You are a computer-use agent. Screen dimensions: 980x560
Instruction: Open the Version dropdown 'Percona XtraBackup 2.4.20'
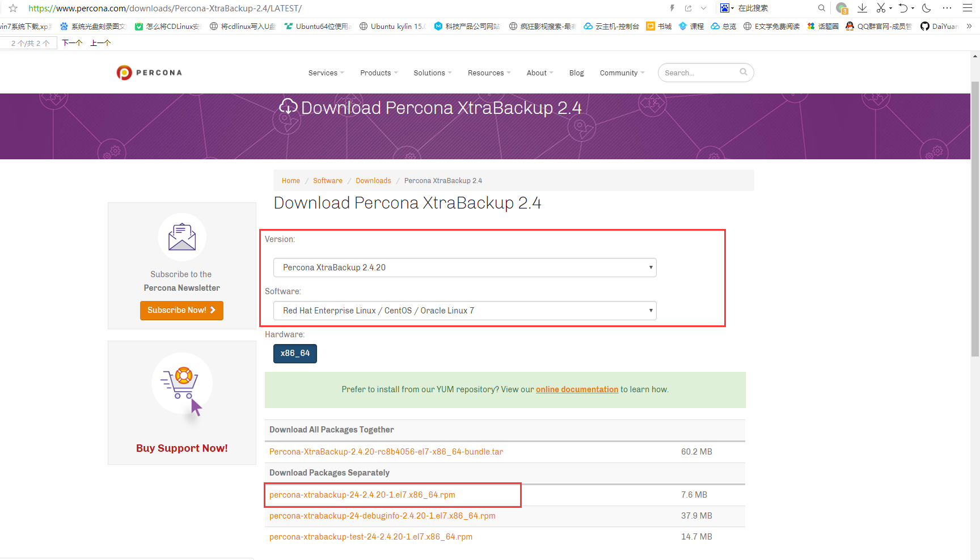464,268
